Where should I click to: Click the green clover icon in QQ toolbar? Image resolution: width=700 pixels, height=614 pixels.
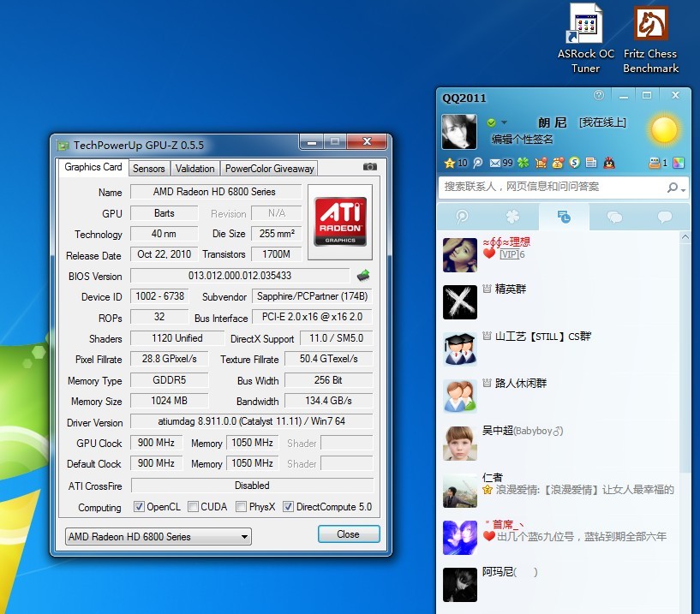coord(524,163)
